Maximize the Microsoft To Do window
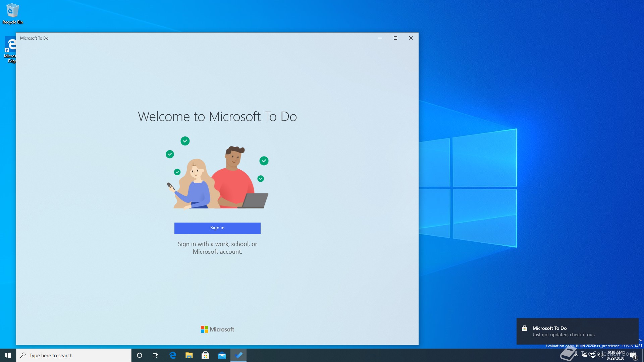 click(x=395, y=38)
